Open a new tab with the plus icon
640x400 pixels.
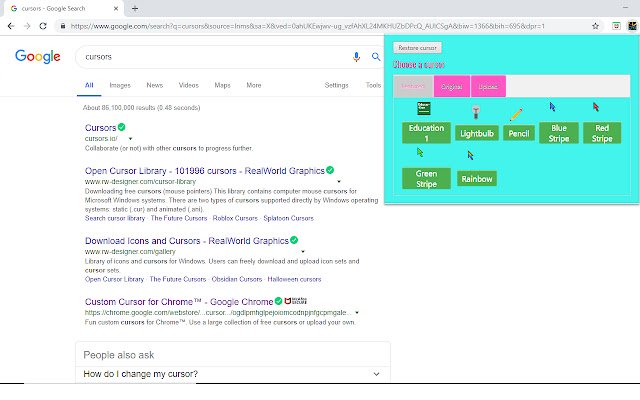point(135,8)
